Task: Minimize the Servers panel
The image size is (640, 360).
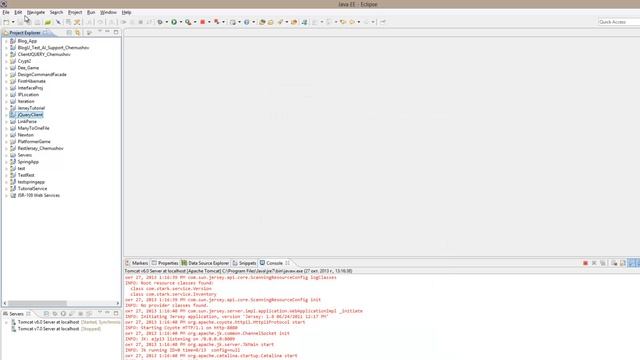Action: 108,313
